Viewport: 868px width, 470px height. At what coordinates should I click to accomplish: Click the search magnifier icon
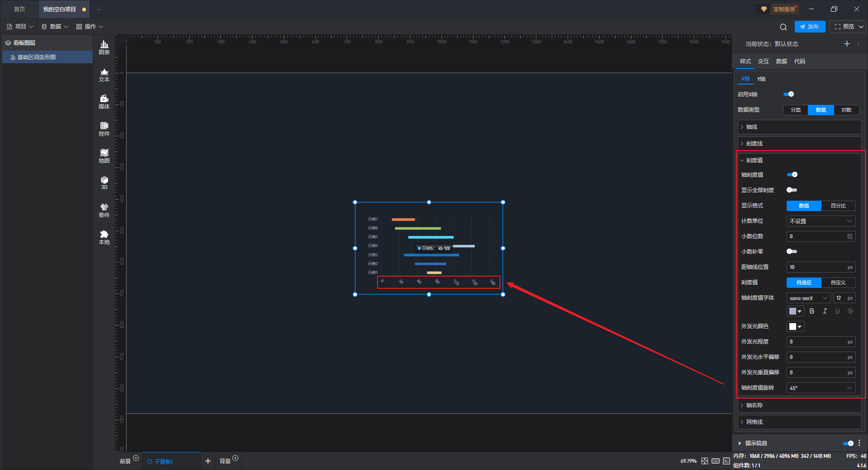[x=783, y=27]
